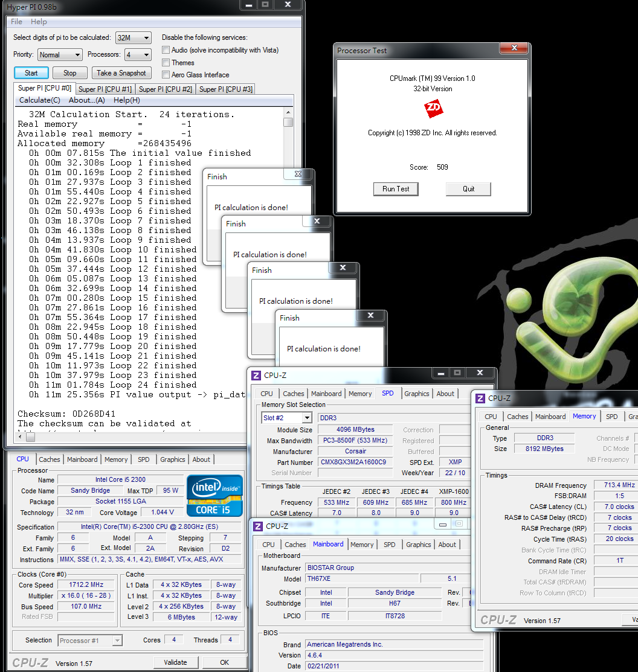Viewport: 638px width, 672px height.
Task: Click the Start button in Hyper PI
Action: tap(31, 73)
